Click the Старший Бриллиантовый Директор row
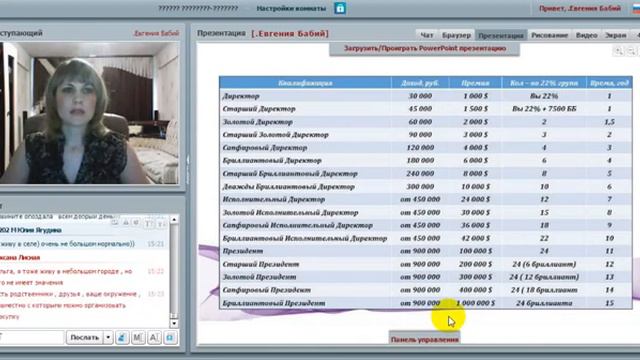This screenshot has width=640, height=360. coord(290,173)
